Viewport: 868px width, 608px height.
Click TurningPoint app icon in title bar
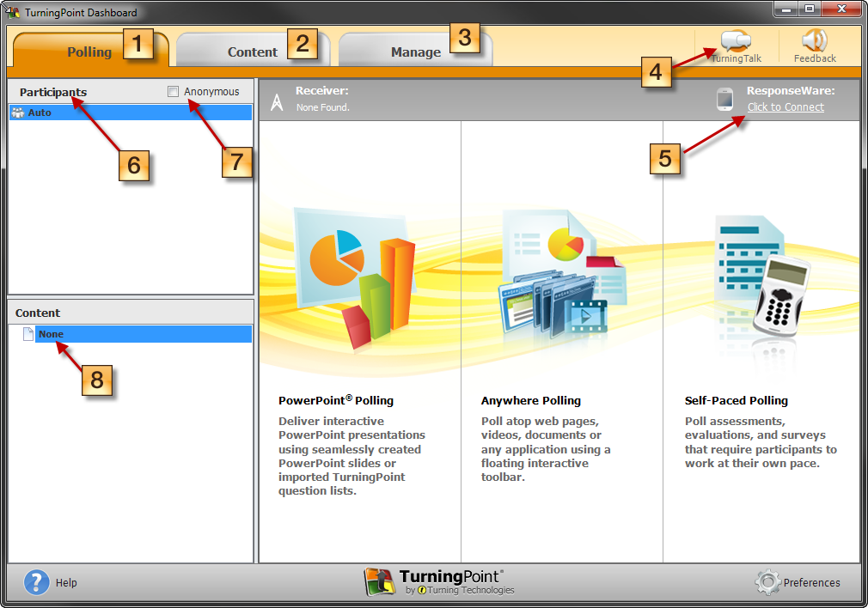[12, 12]
